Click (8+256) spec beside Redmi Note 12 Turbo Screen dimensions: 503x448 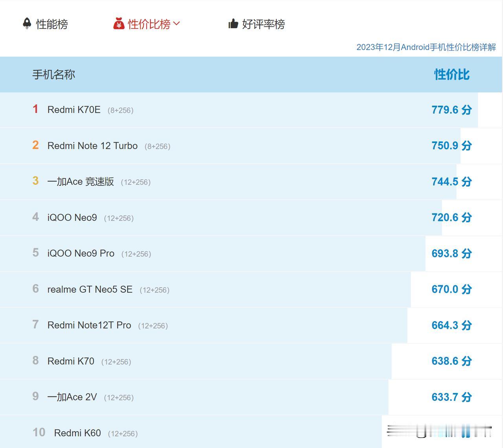point(158,147)
